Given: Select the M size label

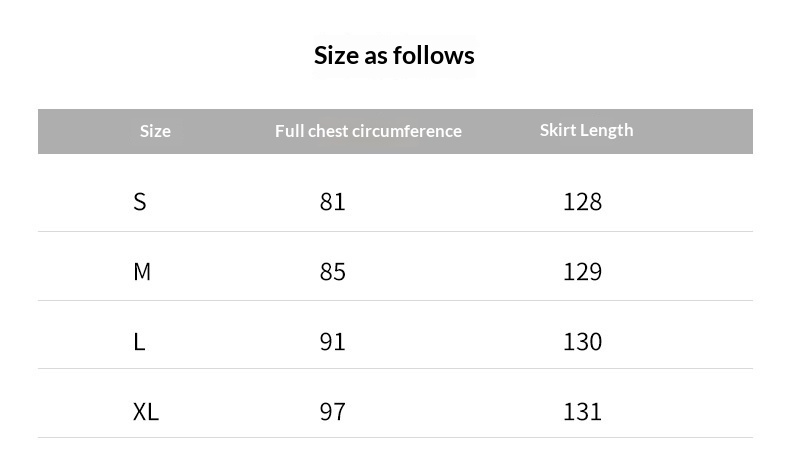Looking at the screenshot, I should pos(142,272).
